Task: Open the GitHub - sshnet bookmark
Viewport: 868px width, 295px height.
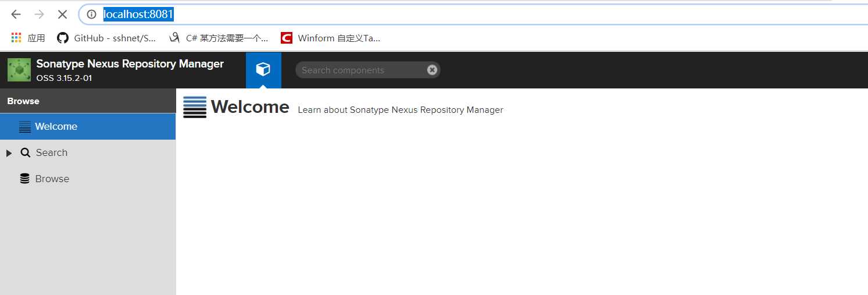Action: click(x=106, y=38)
